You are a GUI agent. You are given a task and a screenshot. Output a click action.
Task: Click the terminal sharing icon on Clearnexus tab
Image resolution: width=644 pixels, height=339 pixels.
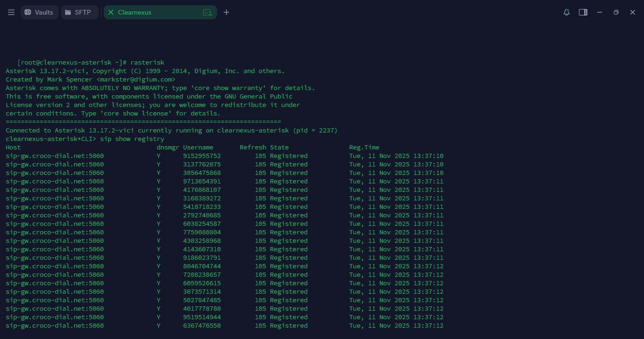207,13
